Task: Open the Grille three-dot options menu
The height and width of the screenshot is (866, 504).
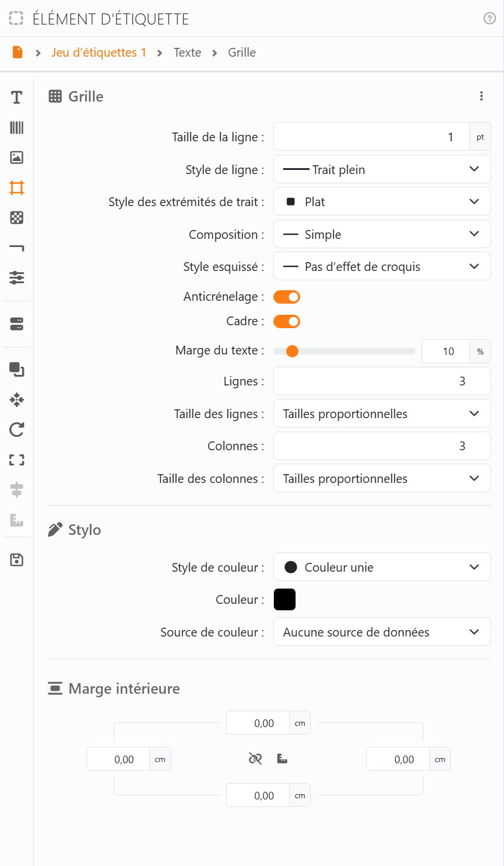Action: [481, 96]
